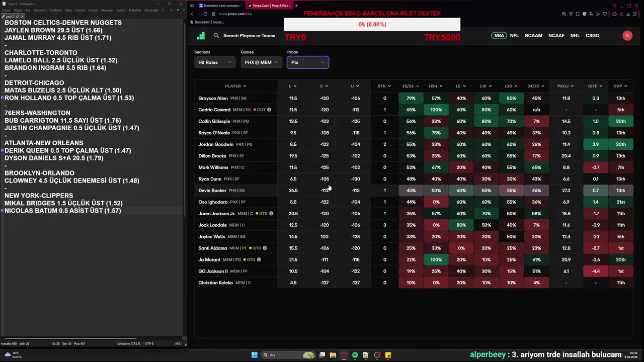
Task: Sort by the DIFF column header
Action: (x=595, y=86)
